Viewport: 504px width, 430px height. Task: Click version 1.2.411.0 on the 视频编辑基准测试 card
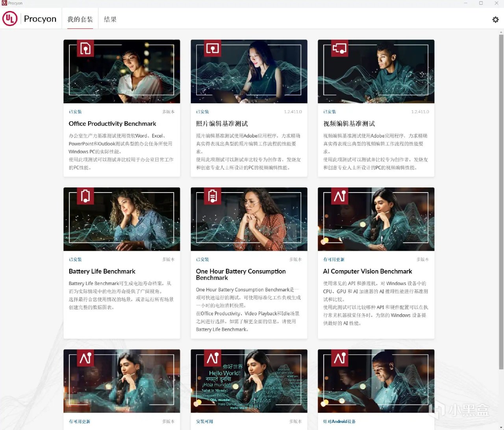click(420, 112)
